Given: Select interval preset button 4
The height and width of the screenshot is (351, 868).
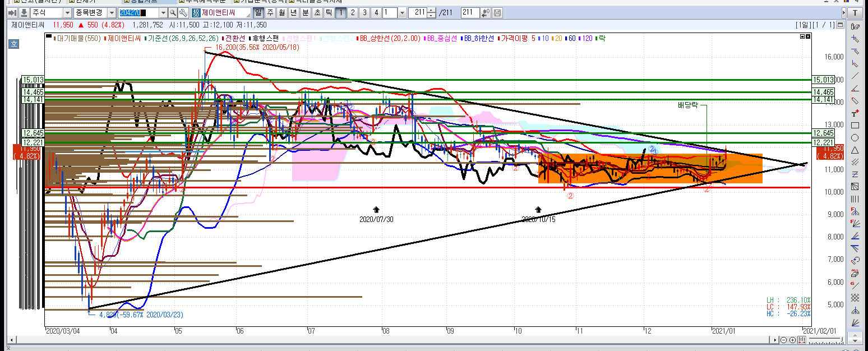Looking at the screenshot, I should click(376, 12).
